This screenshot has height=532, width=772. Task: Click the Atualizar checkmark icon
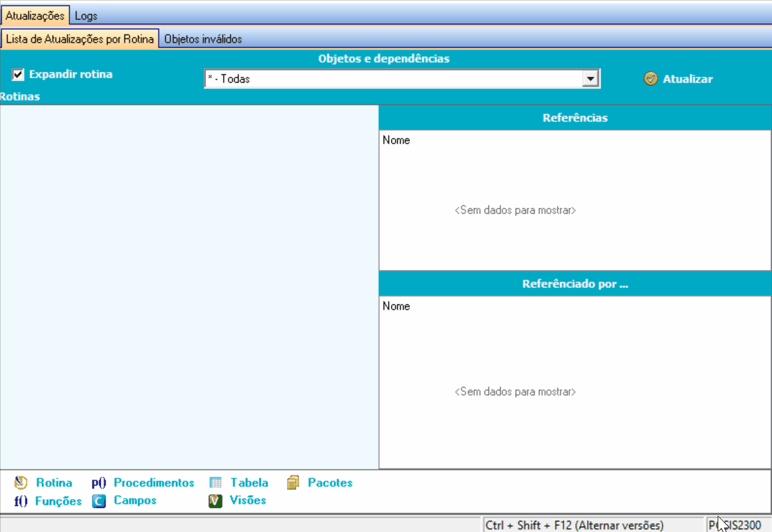click(x=650, y=79)
